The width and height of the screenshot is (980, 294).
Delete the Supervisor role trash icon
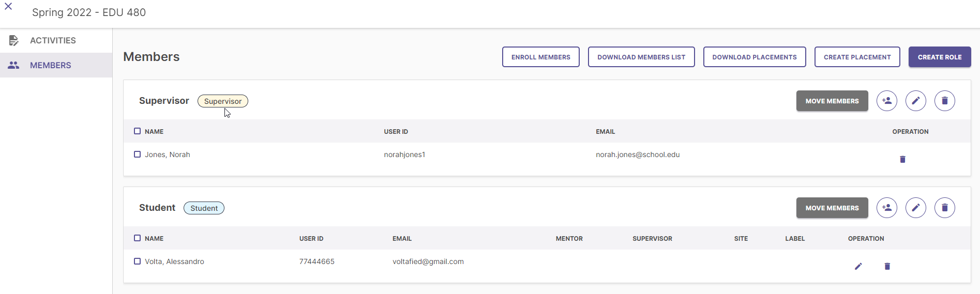point(945,101)
